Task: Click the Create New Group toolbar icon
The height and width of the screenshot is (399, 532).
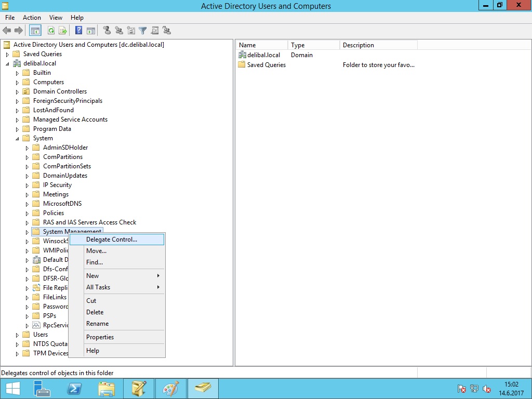Action: tap(119, 31)
